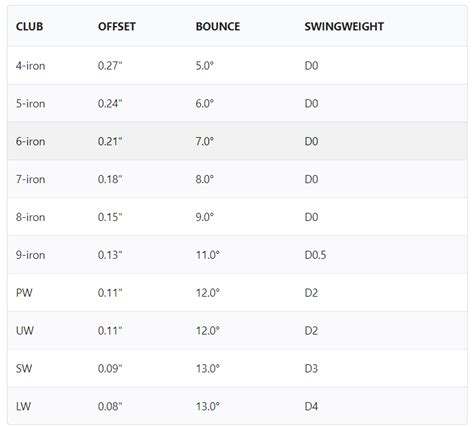Select the 9-iron swingweight D0.5
Image resolution: width=474 pixels, height=427 pixels.
315,255
